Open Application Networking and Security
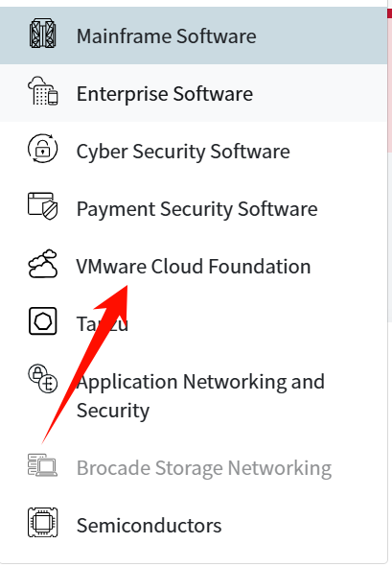392x567 pixels. pyautogui.click(x=200, y=395)
